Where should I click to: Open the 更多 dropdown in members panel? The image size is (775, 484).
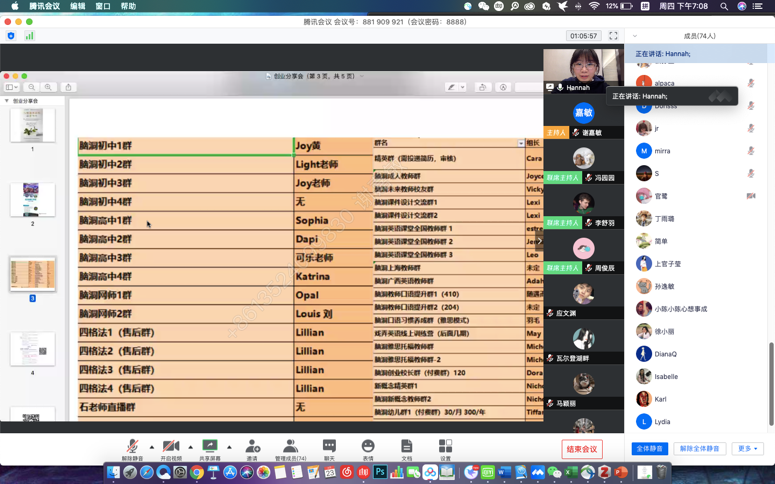[x=747, y=449]
